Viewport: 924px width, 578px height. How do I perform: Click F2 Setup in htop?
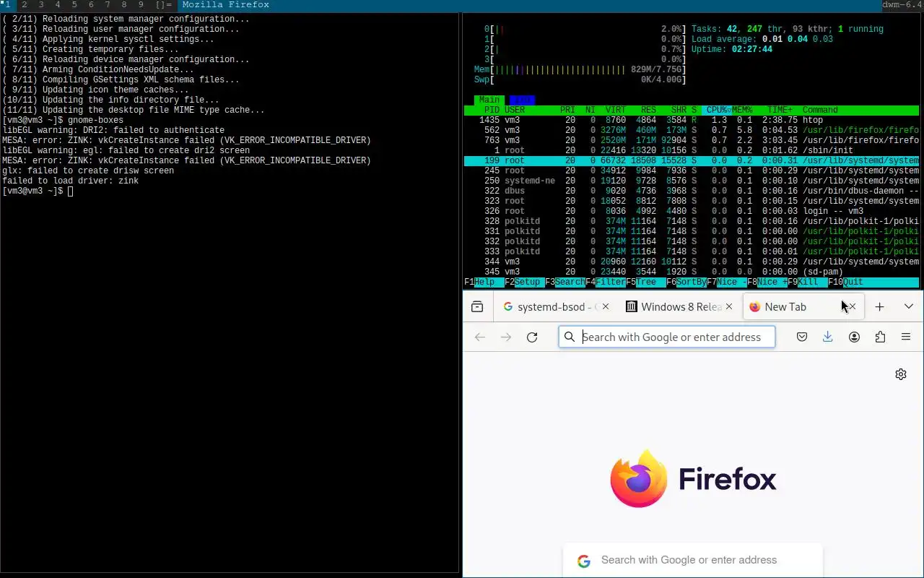click(524, 282)
